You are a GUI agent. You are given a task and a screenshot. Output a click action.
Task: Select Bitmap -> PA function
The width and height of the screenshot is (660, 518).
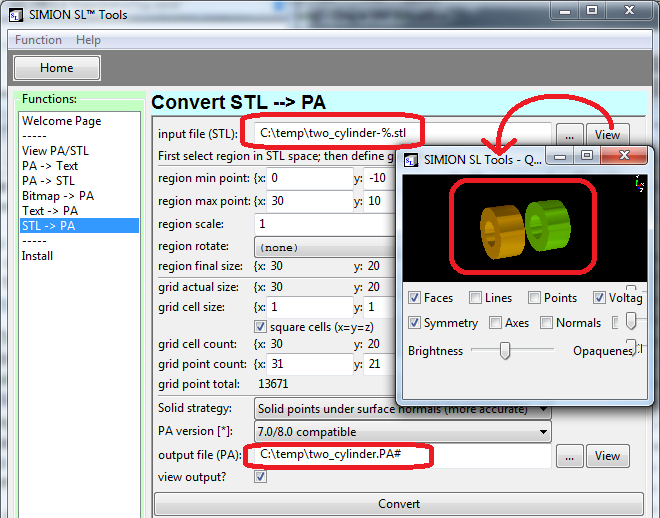(58, 196)
